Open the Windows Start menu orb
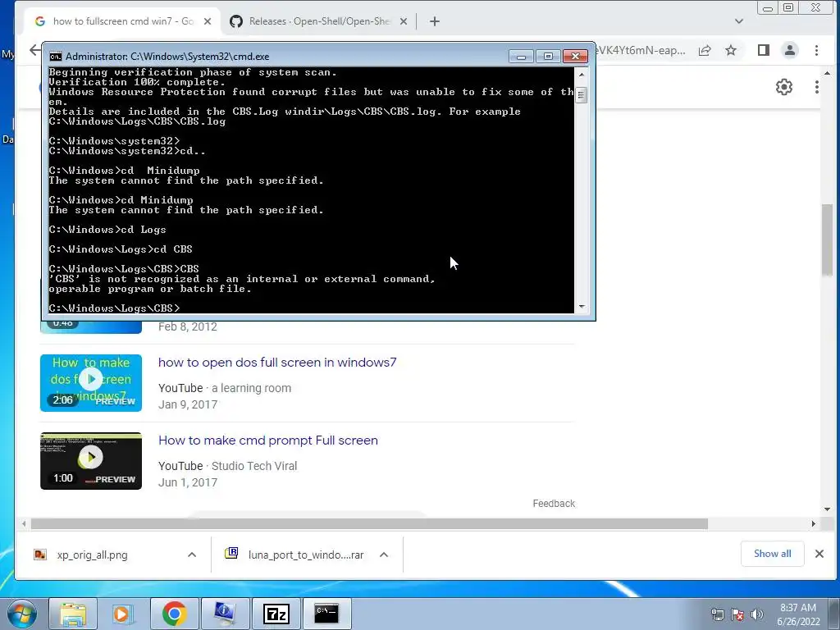Screen dimensions: 840x630 [22, 614]
